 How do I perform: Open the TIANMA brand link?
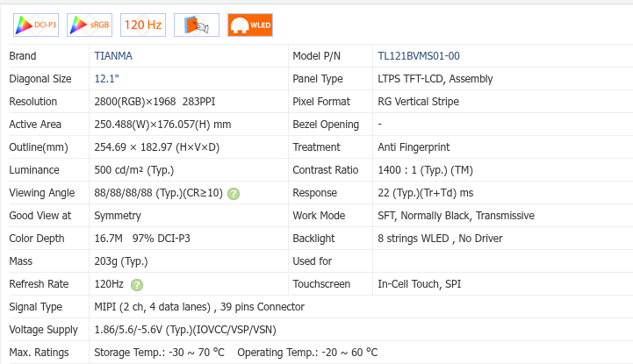point(113,56)
